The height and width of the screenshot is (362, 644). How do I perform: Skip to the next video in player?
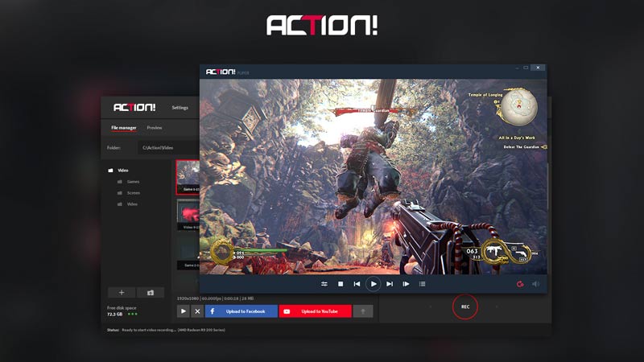tap(390, 284)
